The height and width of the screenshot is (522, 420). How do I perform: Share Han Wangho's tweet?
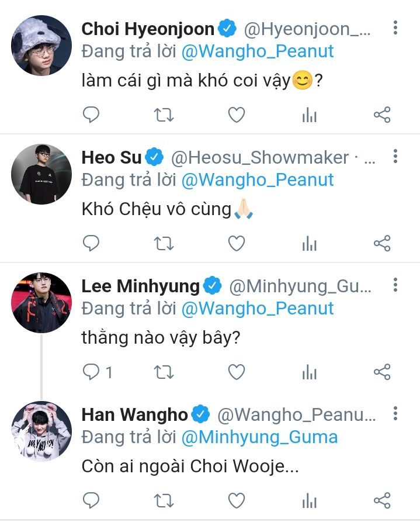382,500
